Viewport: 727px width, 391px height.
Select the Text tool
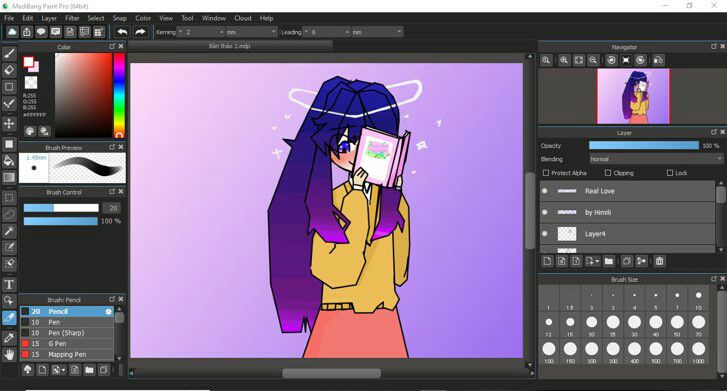pyautogui.click(x=9, y=284)
